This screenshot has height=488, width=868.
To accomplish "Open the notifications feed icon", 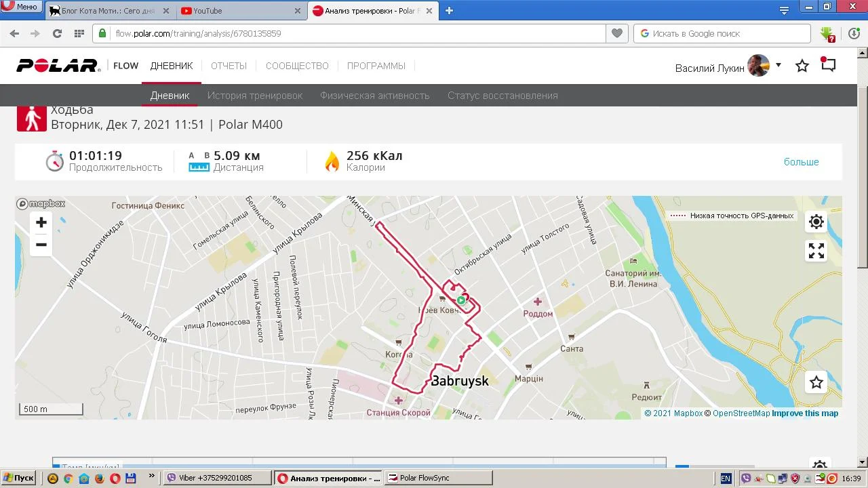I will pos(828,65).
